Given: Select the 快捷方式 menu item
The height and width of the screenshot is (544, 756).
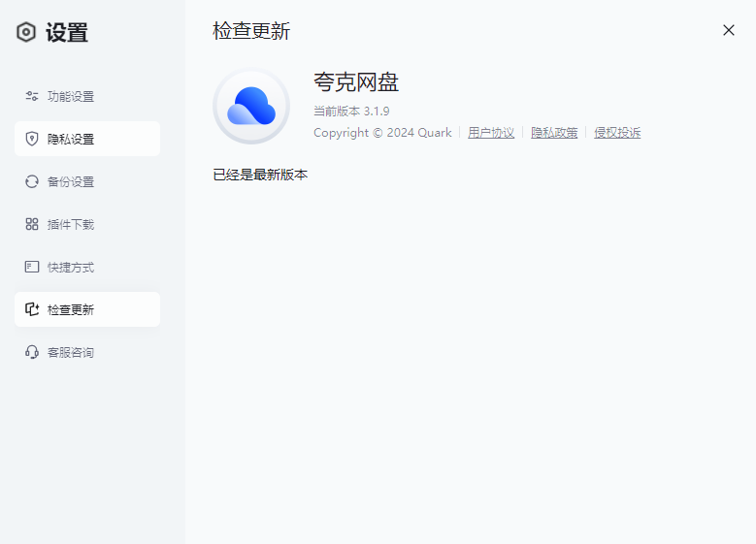Looking at the screenshot, I should [x=87, y=267].
